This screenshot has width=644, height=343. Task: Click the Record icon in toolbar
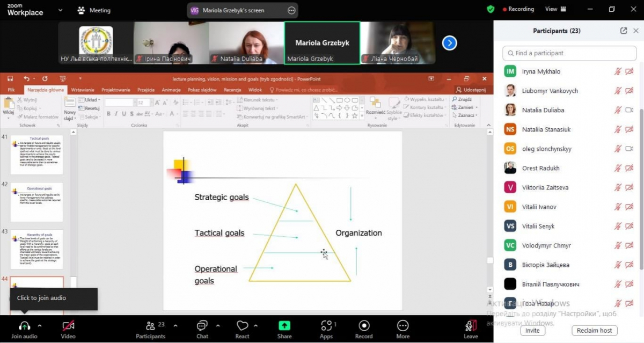[x=363, y=326]
